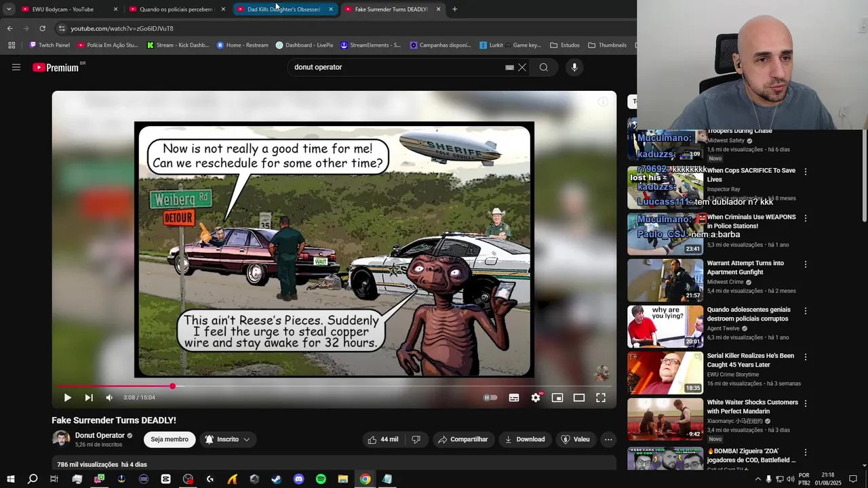Image resolution: width=868 pixels, height=488 pixels.
Task: Open Donut Operator channel name link
Action: click(100, 436)
